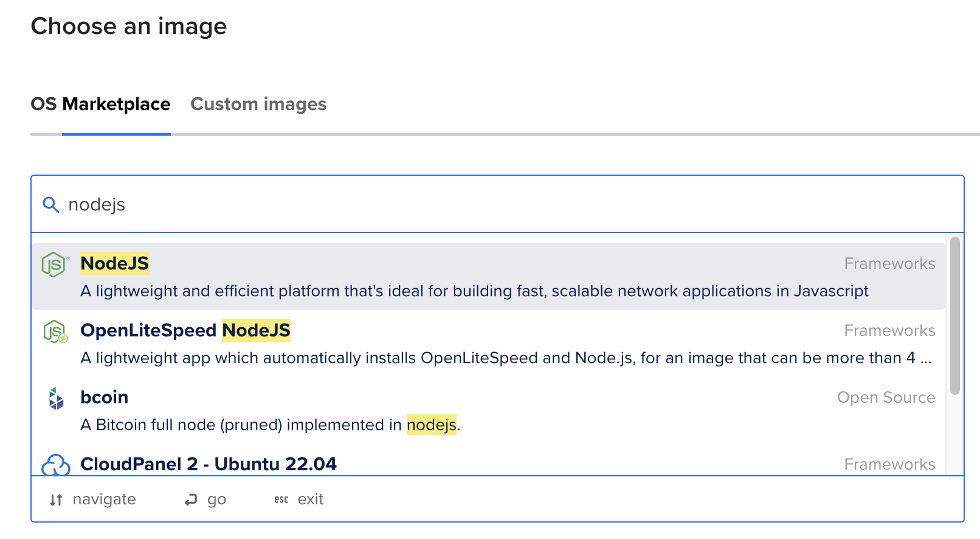Click the OpenLiteSpeed lightweight app description
Image resolution: width=980 pixels, height=539 pixels.
[506, 358]
